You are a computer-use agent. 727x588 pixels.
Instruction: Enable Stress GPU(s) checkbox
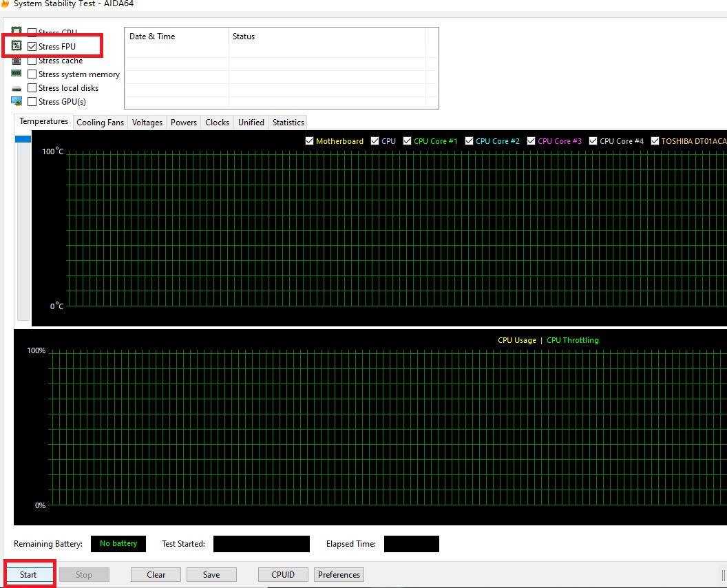(32, 101)
